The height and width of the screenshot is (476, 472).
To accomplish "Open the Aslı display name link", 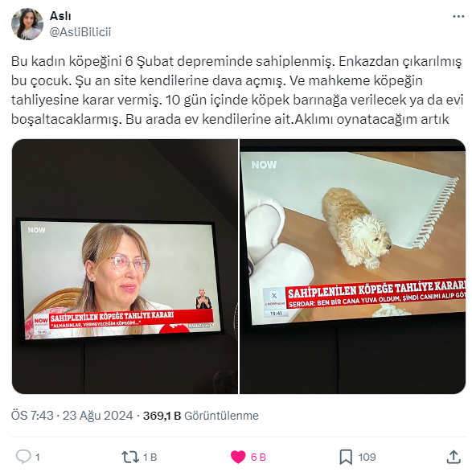I will [x=60, y=16].
